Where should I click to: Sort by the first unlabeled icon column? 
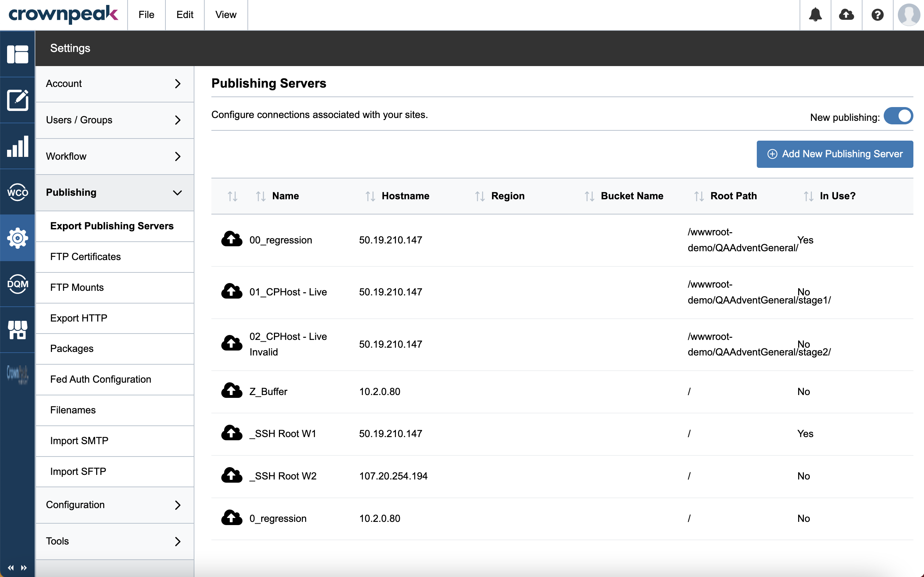[233, 196]
